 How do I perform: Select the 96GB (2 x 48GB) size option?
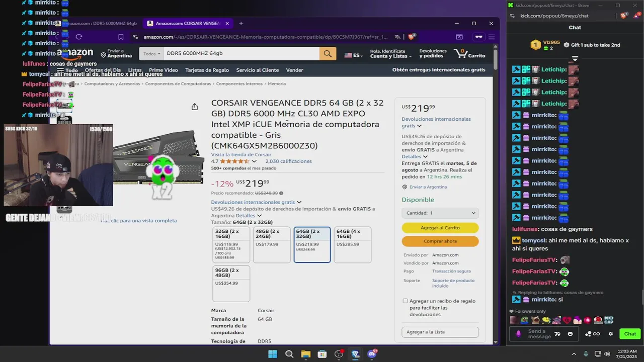pyautogui.click(x=231, y=284)
